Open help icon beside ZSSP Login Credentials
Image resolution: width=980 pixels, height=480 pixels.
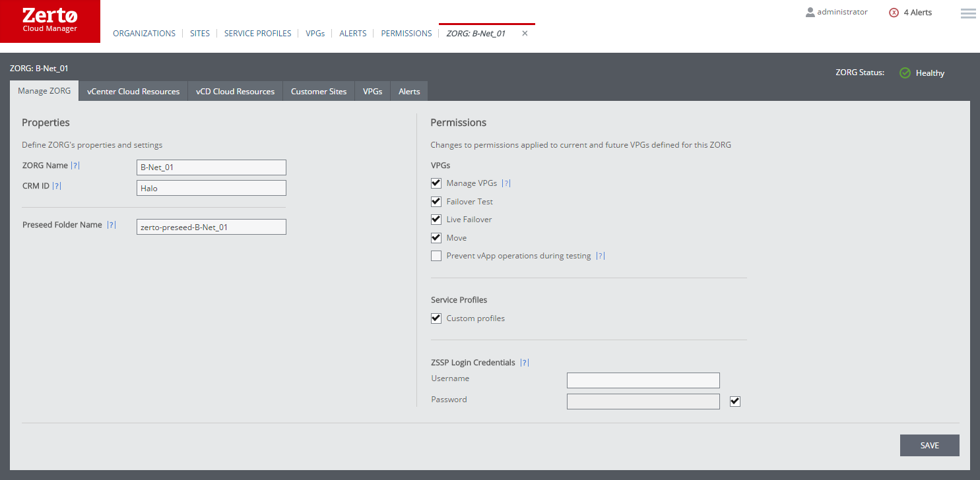point(525,363)
